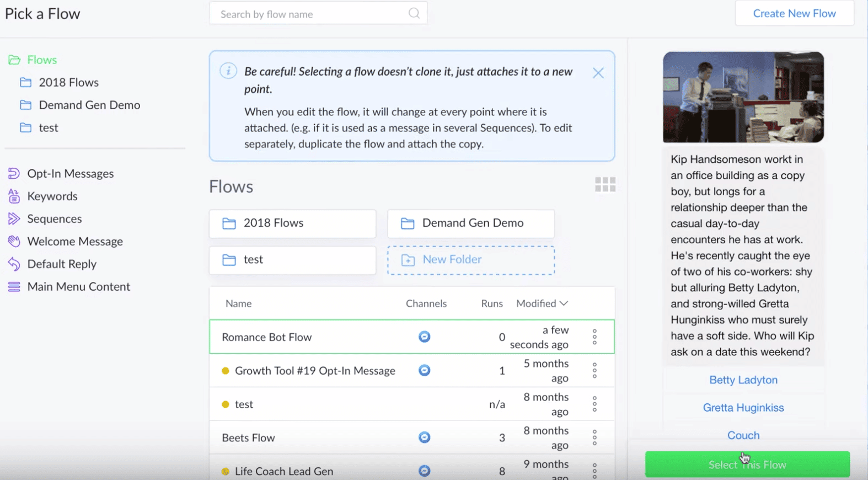Viewport: 868px width, 480px height.
Task: Click the Opt-In Messages icon
Action: [14, 173]
